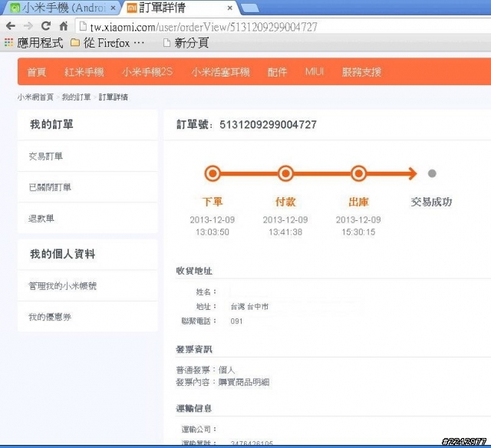Click the 運輸信息 section heading
This screenshot has width=491, height=448.
click(x=194, y=409)
